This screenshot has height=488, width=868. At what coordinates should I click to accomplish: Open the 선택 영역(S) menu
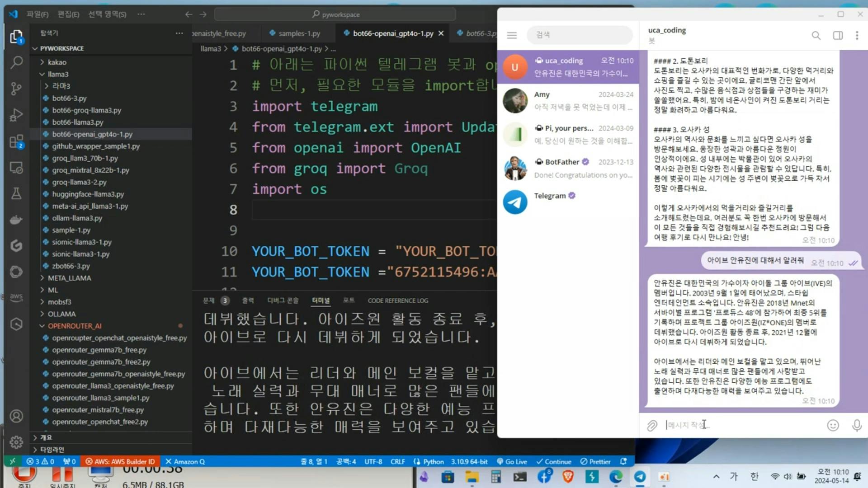(x=108, y=14)
